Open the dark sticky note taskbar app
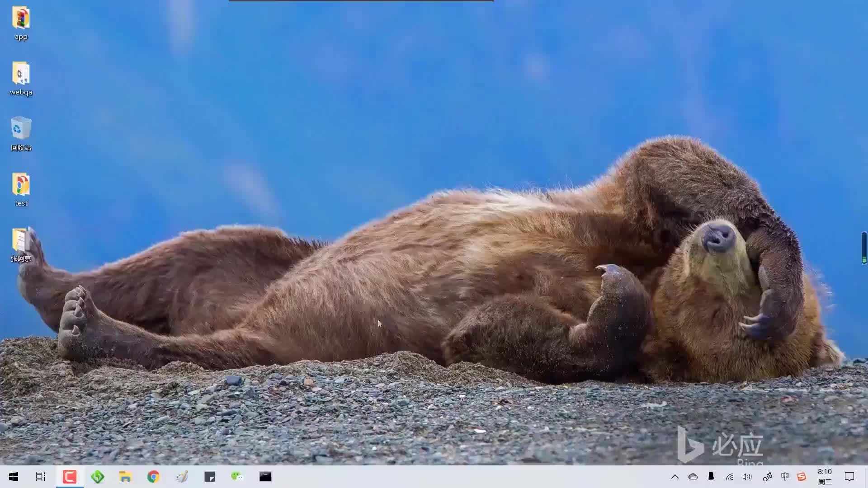868x488 pixels. pos(210,477)
